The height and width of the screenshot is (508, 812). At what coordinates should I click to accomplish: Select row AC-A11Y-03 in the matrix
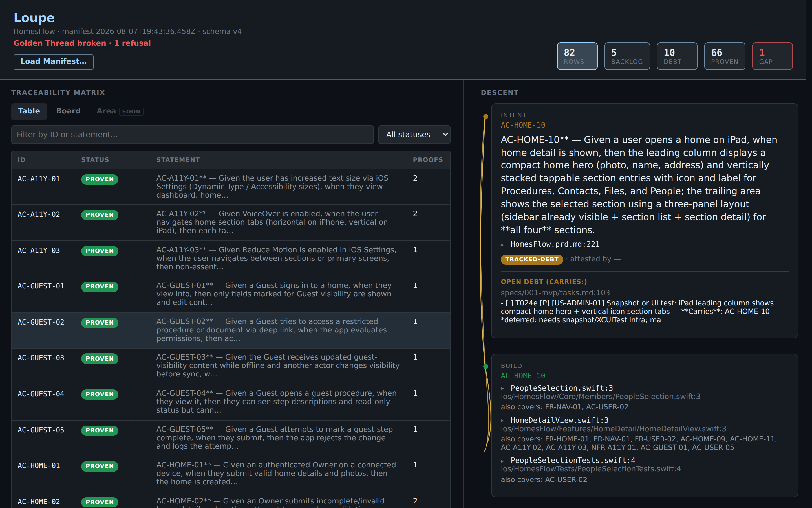231,258
